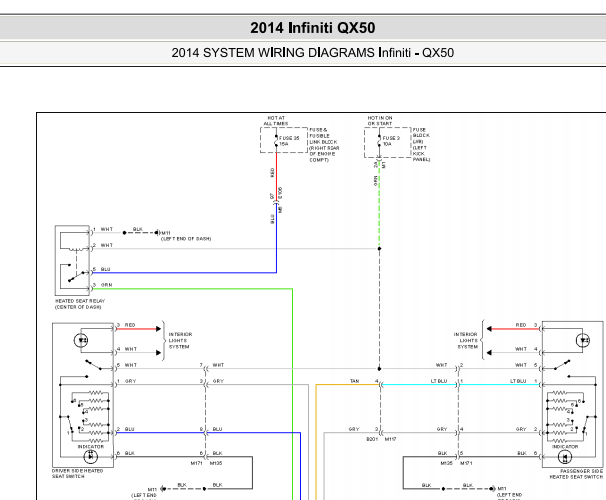Click the "RED" wire label at driver switch pin 3
The height and width of the screenshot is (500, 606).
pos(130,325)
